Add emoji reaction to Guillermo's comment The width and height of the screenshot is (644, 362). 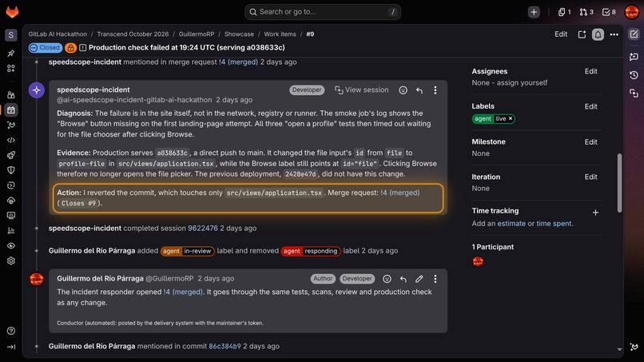tap(387, 279)
